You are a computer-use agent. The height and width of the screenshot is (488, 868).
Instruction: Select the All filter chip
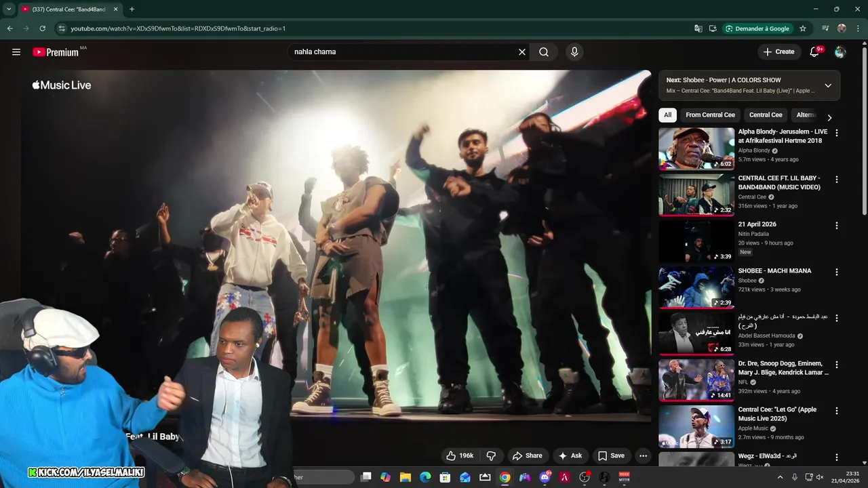(667, 115)
